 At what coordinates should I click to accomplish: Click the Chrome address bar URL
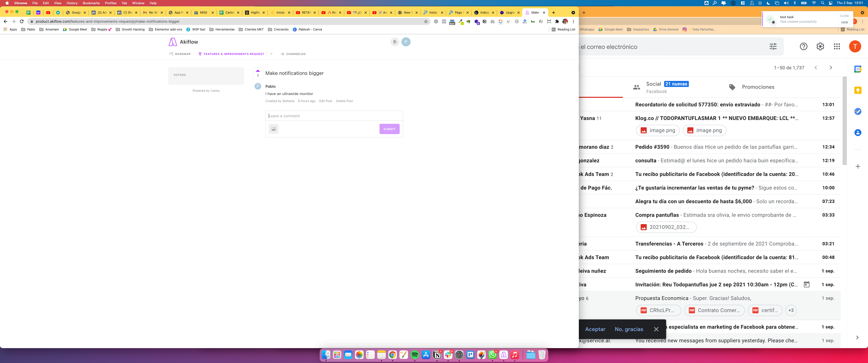tap(107, 21)
